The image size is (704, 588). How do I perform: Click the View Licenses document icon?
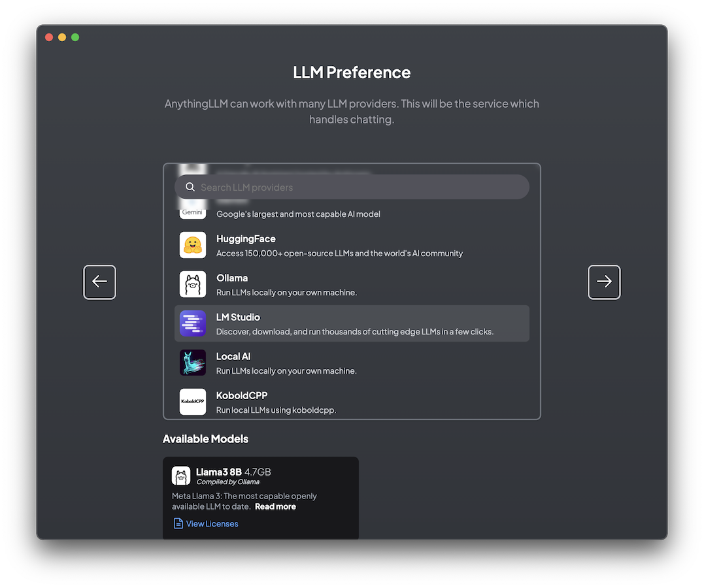[178, 523]
